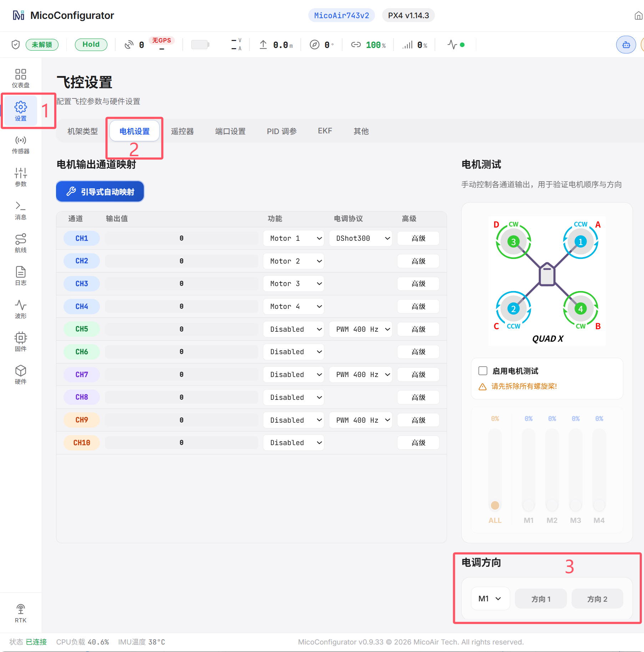The height and width of the screenshot is (652, 644).
Task: Expand CH1 Motor 1 function dropdown
Action: tap(293, 238)
